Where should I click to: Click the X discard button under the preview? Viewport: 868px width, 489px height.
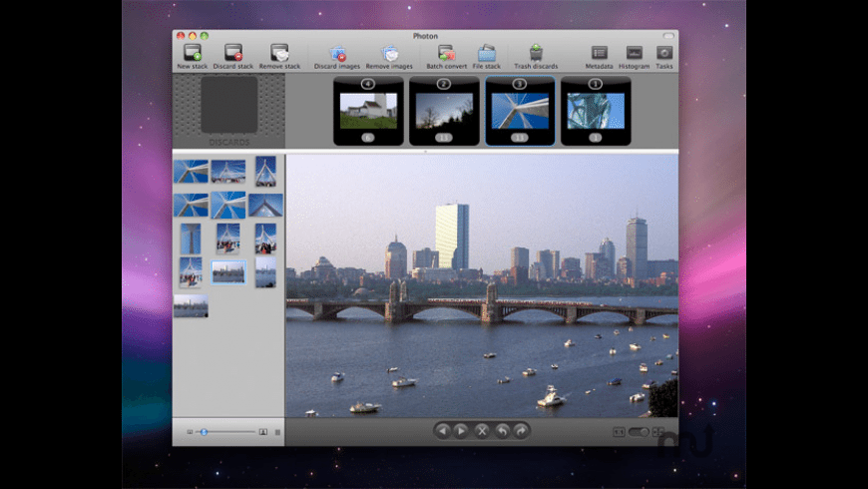point(482,431)
